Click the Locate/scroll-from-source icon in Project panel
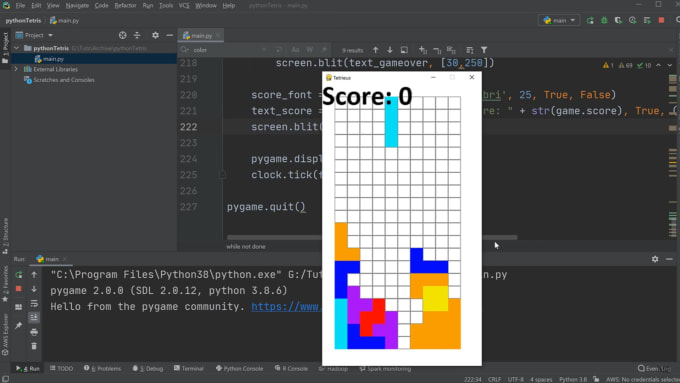The height and width of the screenshot is (383, 680). pos(123,35)
